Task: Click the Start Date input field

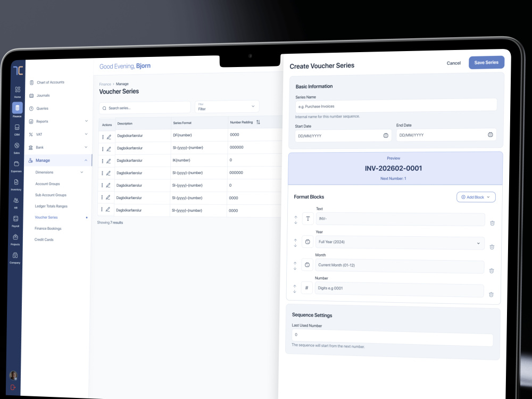Action: pyautogui.click(x=343, y=135)
